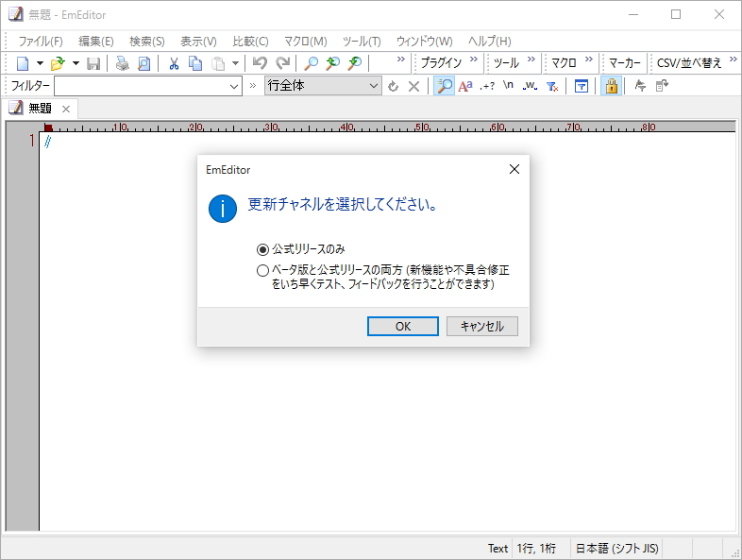The height and width of the screenshot is (560, 742).
Task: Toggle escape sequence \n icon
Action: click(508, 86)
